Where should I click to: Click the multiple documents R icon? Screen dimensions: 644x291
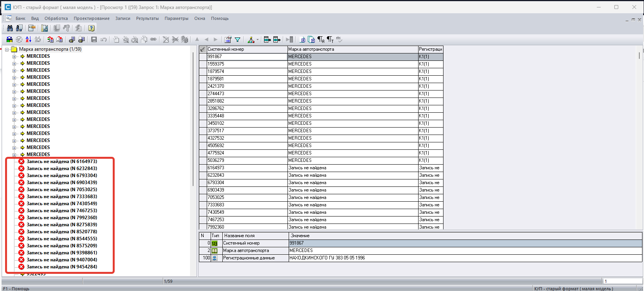pos(311,39)
